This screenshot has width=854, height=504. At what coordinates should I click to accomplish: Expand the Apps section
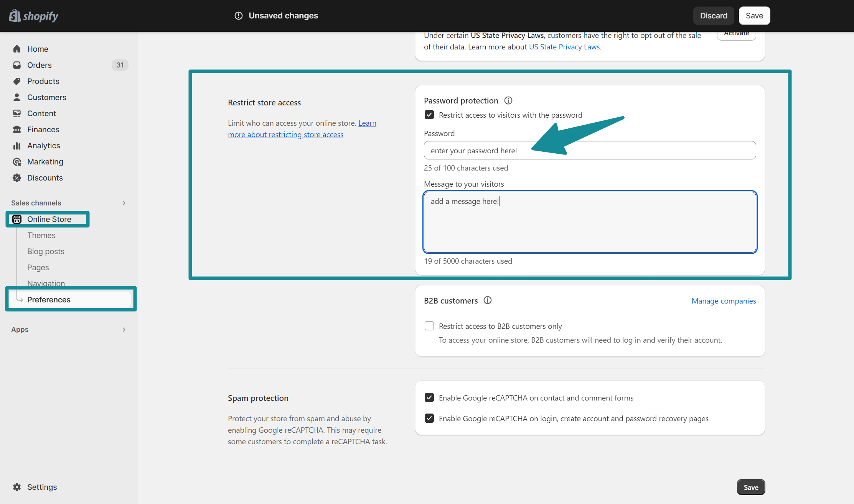(x=124, y=329)
